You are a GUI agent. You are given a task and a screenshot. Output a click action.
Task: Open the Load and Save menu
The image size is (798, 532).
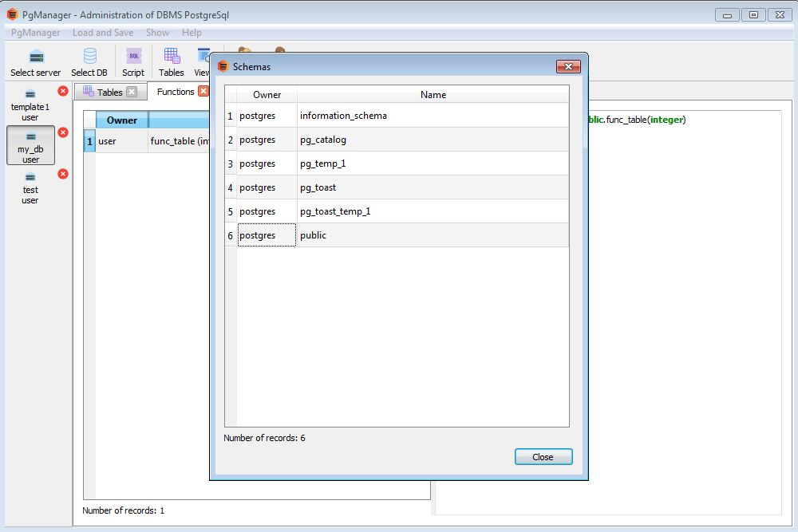pos(102,33)
